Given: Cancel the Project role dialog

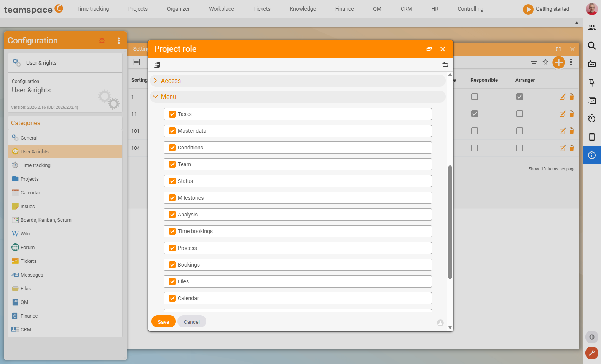Looking at the screenshot, I should click(x=192, y=322).
